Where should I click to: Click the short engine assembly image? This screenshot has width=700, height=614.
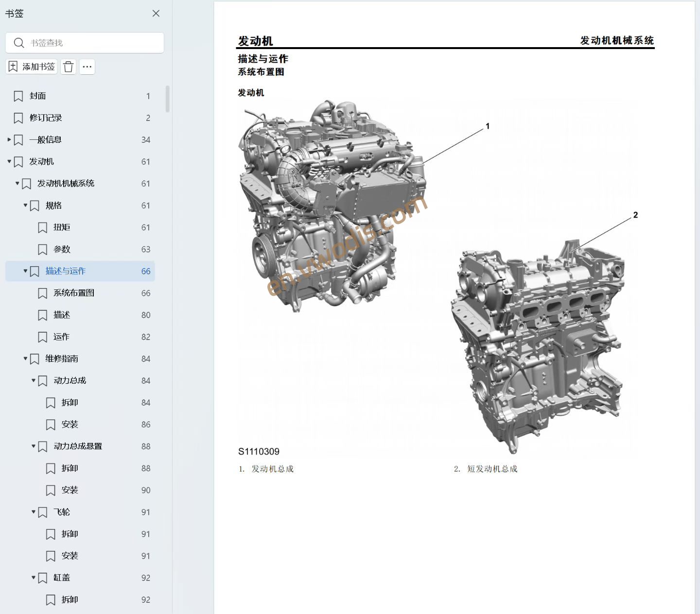click(538, 346)
